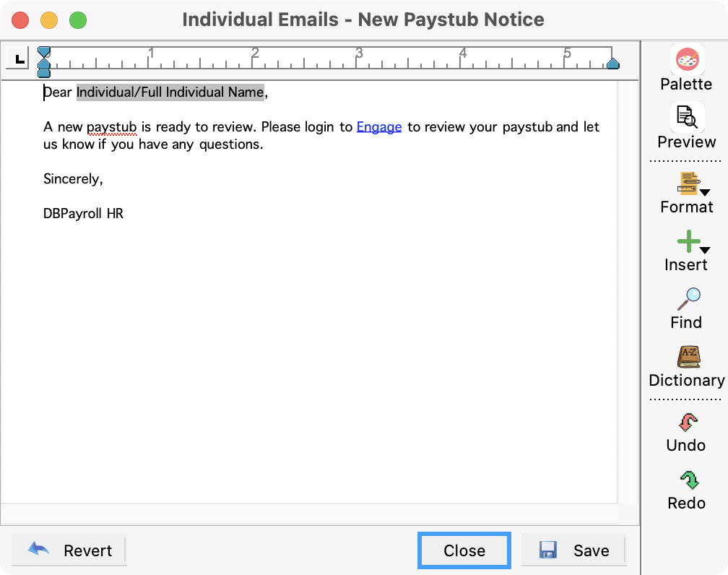728x575 pixels.
Task: Open the Palette tool
Action: 686,61
